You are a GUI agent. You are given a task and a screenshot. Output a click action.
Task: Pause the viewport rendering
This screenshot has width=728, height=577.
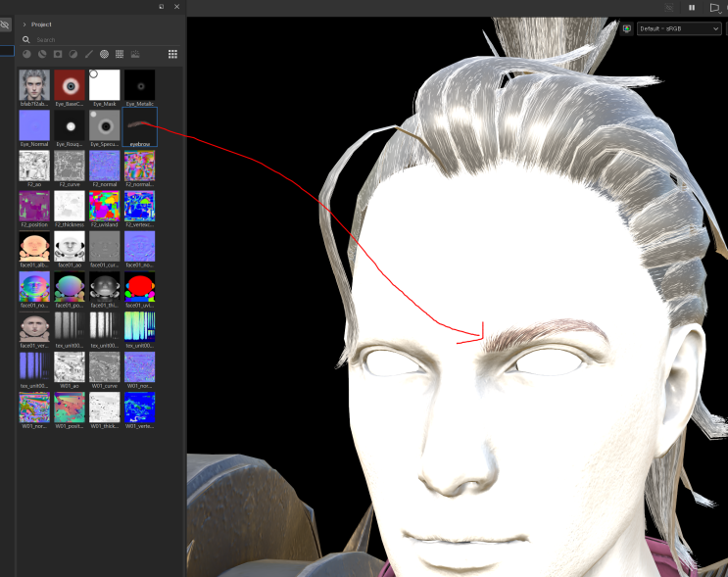(691, 7)
